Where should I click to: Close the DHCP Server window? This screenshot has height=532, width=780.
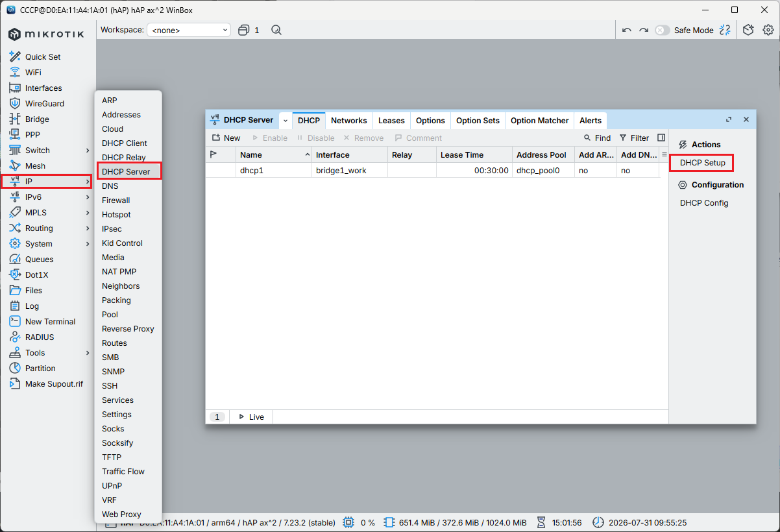[x=746, y=119]
